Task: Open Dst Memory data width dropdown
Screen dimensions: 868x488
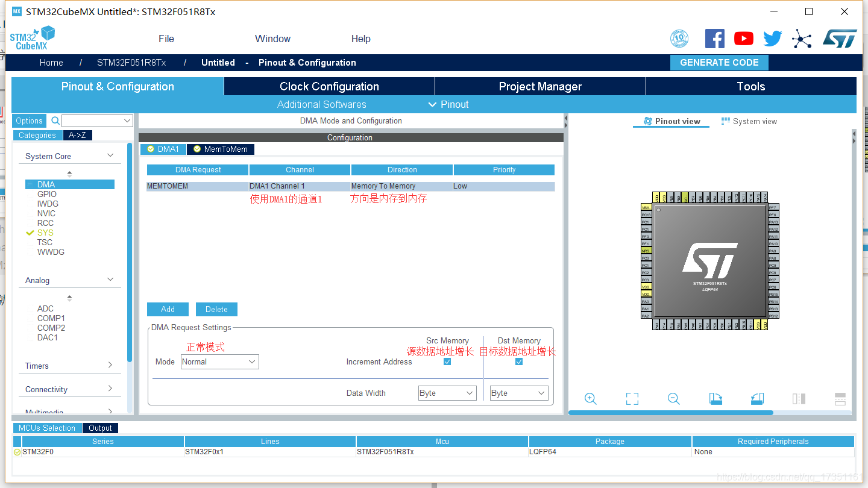Action: pyautogui.click(x=518, y=393)
